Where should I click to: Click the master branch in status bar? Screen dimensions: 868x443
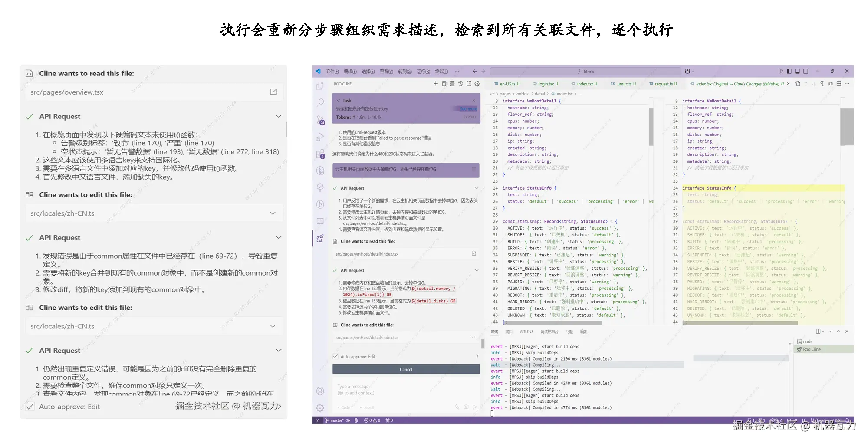pos(334,420)
